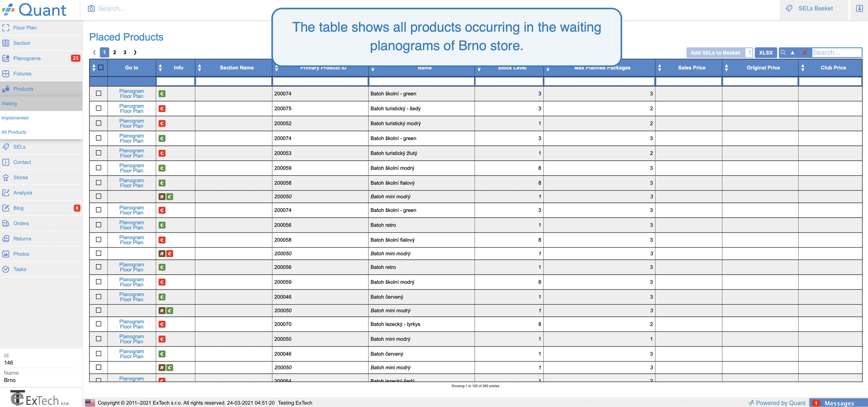868x407 pixels.
Task: Click the table Search input field
Action: point(837,53)
